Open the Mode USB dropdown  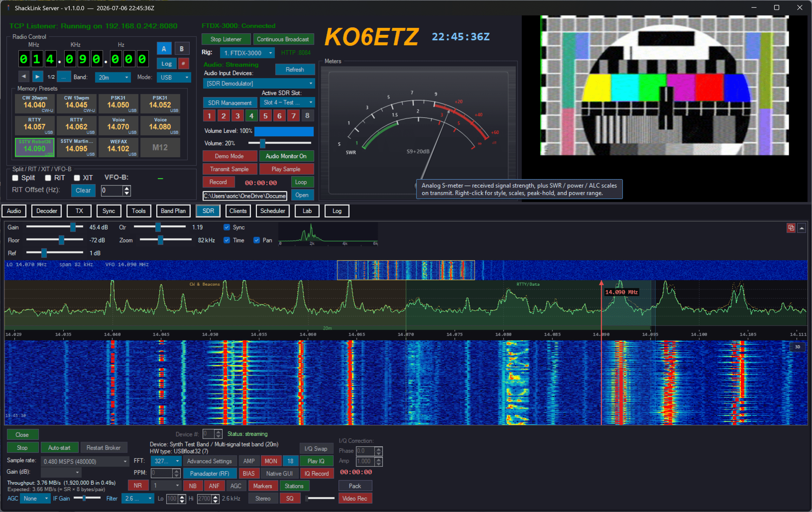click(174, 78)
